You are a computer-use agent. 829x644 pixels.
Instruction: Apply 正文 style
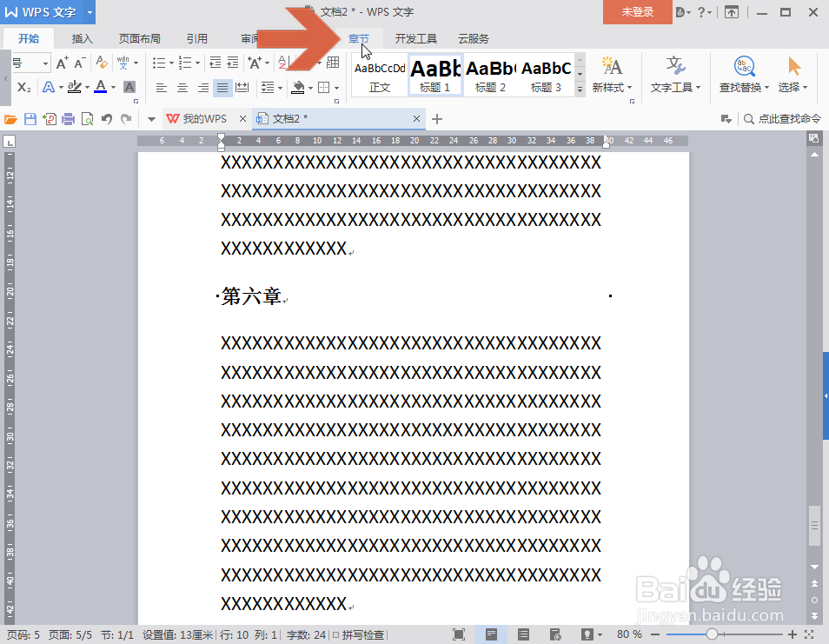(x=380, y=75)
